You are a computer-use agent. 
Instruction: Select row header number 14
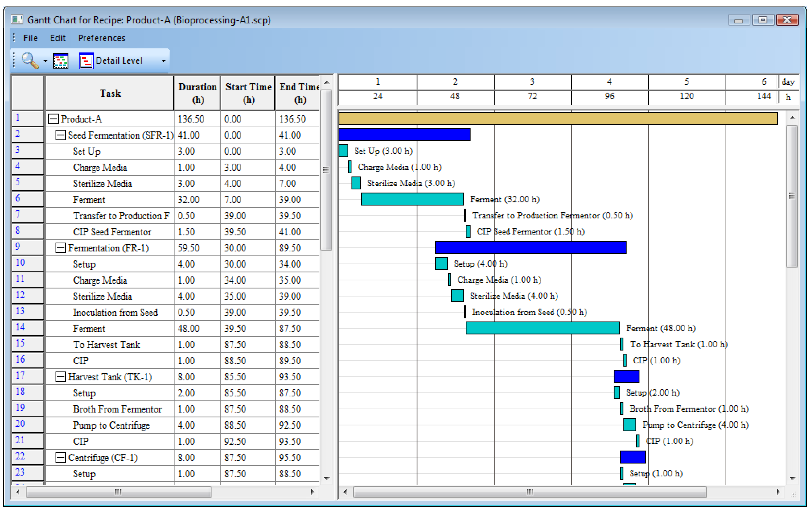(x=28, y=328)
